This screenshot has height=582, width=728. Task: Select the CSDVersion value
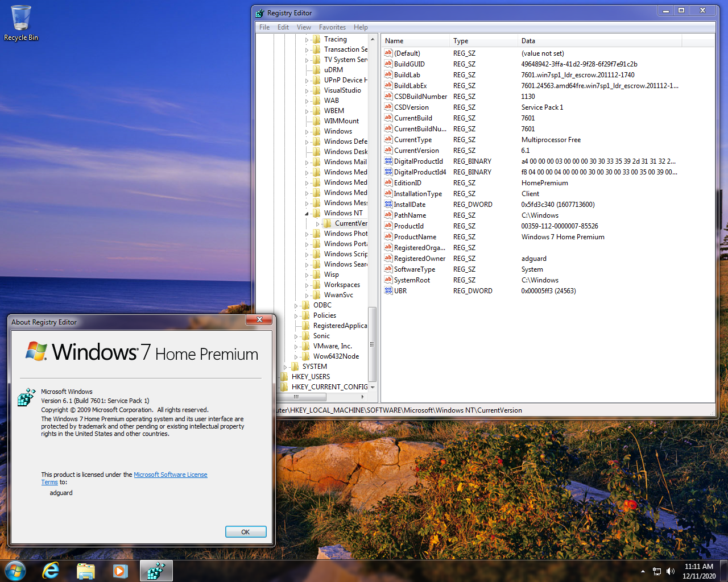[x=411, y=107]
